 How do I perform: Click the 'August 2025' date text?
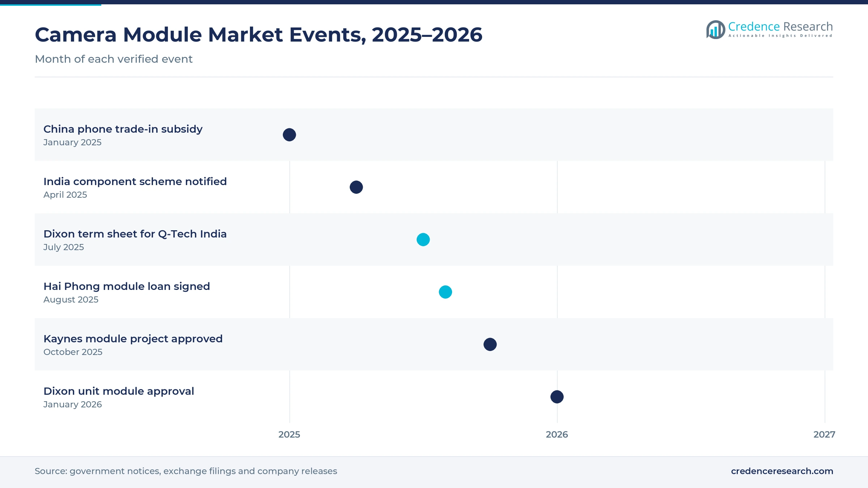[x=71, y=300]
